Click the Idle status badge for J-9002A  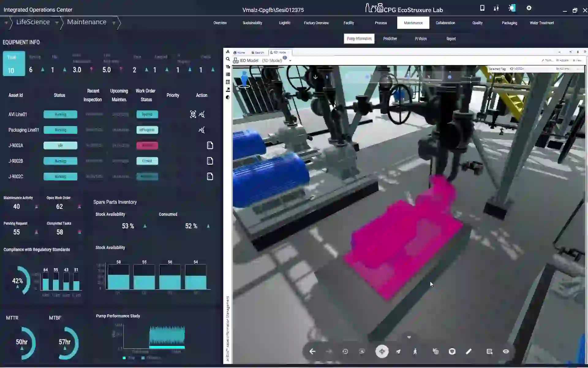pos(60,145)
